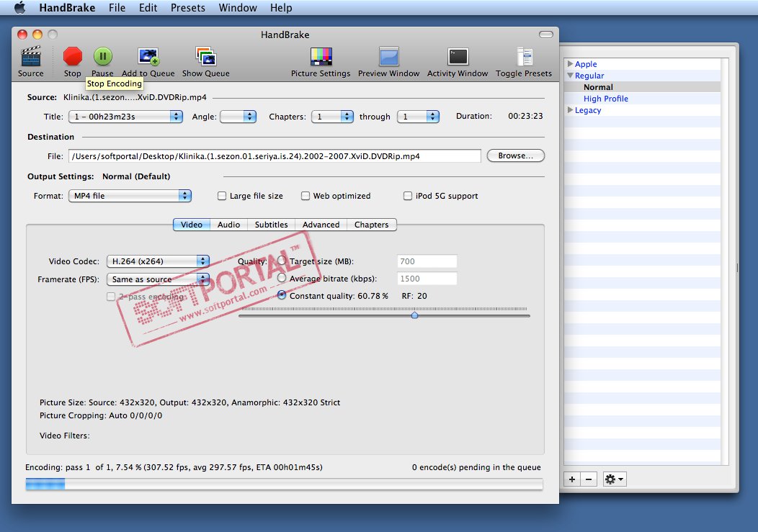This screenshot has height=532, width=758.
Task: Select the Target size (MB) radio button
Action: tap(282, 261)
